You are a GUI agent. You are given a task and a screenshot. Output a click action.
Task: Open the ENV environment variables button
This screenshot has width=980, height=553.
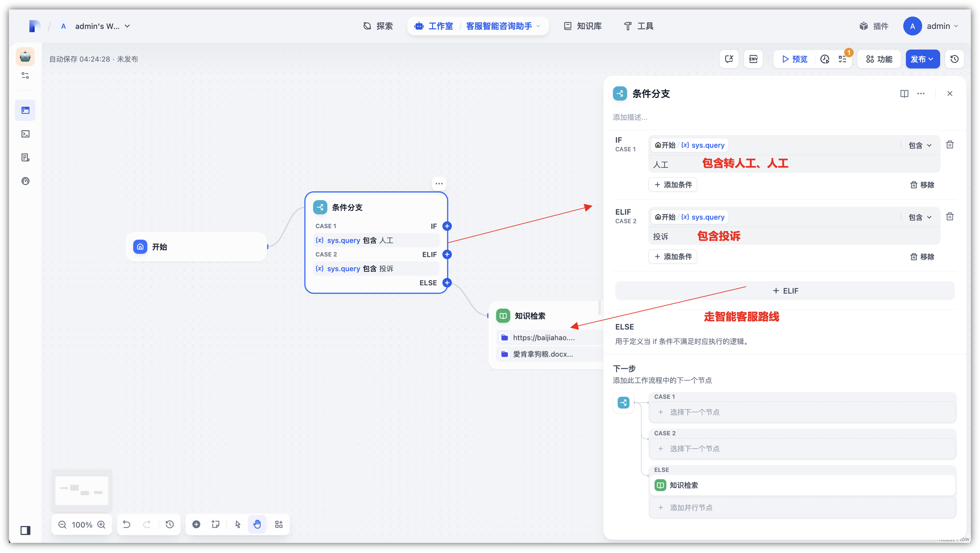pyautogui.click(x=753, y=59)
